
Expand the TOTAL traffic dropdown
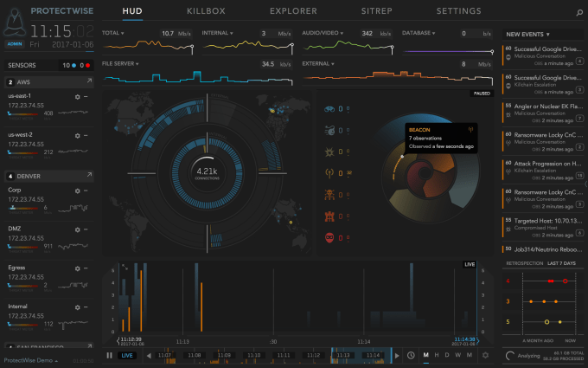113,33
